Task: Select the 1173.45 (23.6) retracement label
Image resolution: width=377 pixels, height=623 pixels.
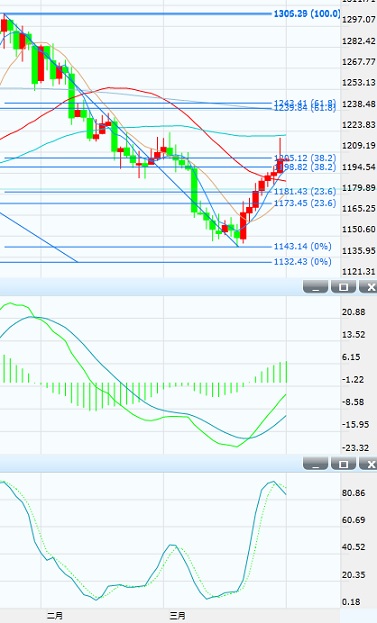Action: click(x=305, y=203)
